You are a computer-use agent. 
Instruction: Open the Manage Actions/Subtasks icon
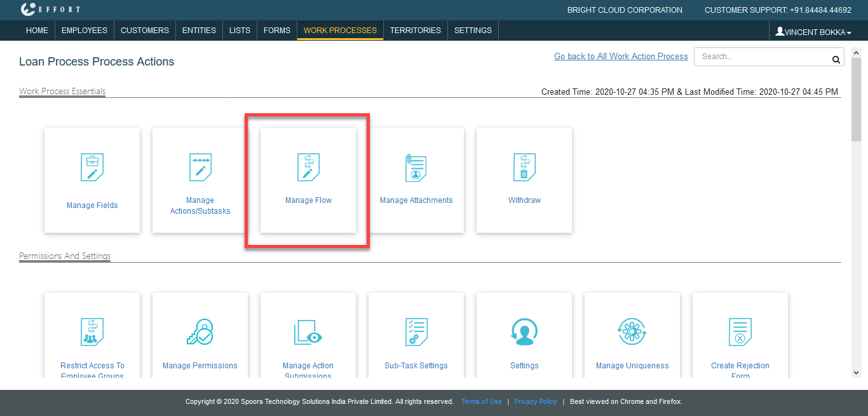coord(200,167)
